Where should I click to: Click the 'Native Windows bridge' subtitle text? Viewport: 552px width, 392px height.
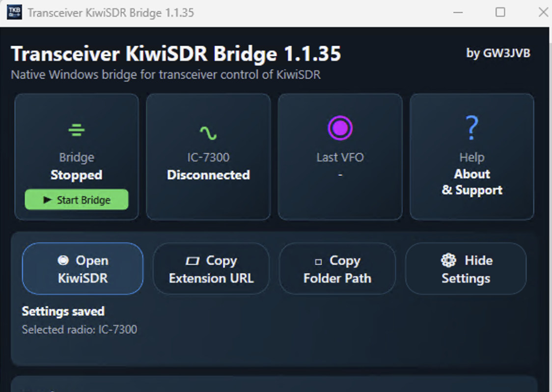click(x=166, y=75)
